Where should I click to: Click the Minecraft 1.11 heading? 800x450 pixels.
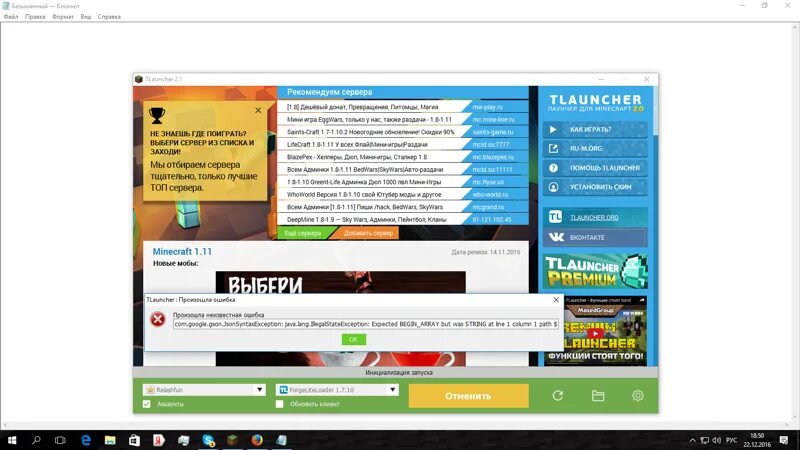(182, 252)
